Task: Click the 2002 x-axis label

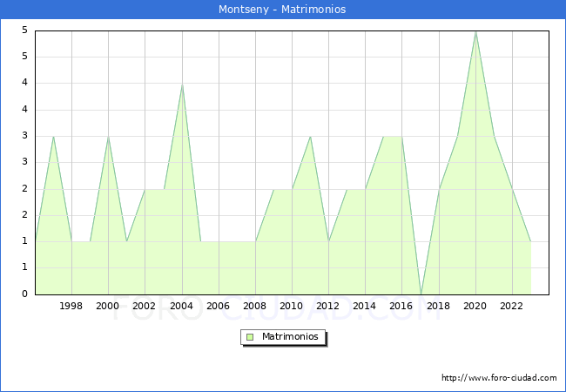Action: coord(144,306)
